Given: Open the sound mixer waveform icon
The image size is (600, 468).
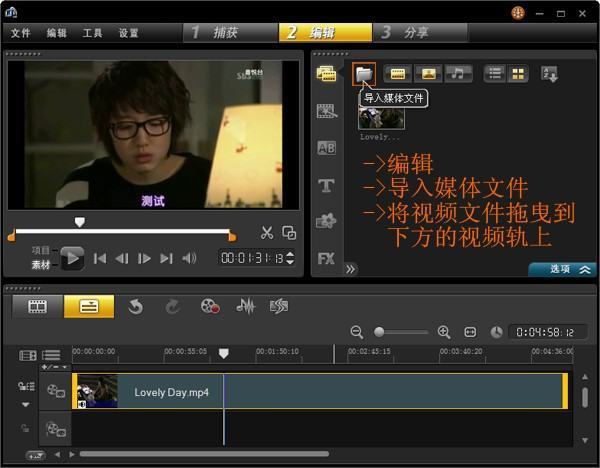Looking at the screenshot, I should click(245, 307).
